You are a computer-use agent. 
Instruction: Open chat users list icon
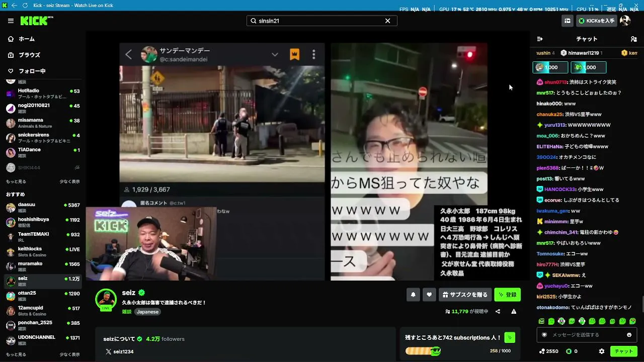click(x=633, y=39)
